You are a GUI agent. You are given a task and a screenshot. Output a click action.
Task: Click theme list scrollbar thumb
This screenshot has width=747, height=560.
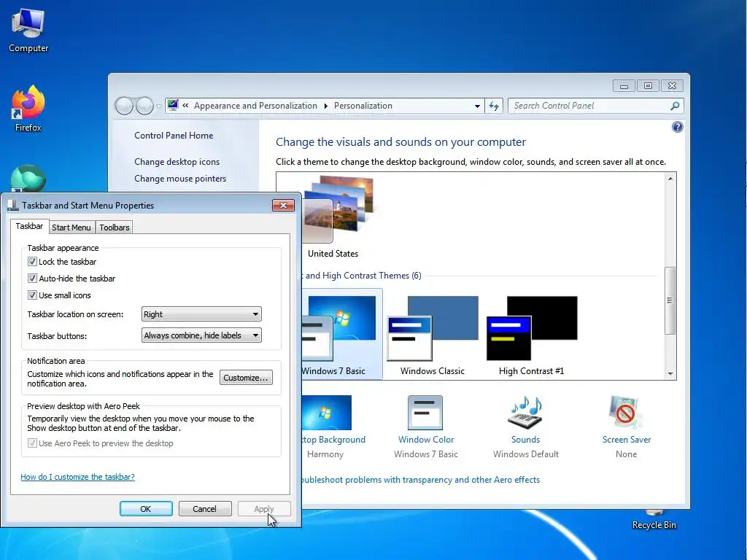(x=670, y=300)
